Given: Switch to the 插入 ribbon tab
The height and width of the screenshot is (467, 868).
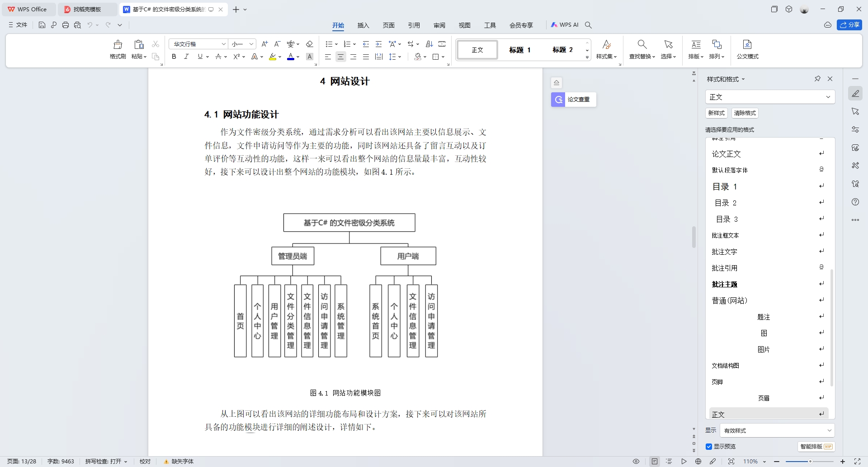Looking at the screenshot, I should (363, 25).
